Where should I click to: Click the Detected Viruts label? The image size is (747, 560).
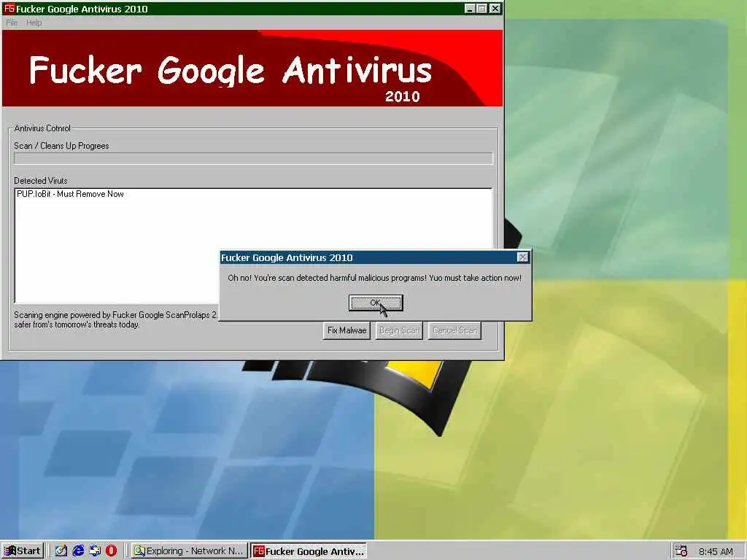click(x=41, y=181)
